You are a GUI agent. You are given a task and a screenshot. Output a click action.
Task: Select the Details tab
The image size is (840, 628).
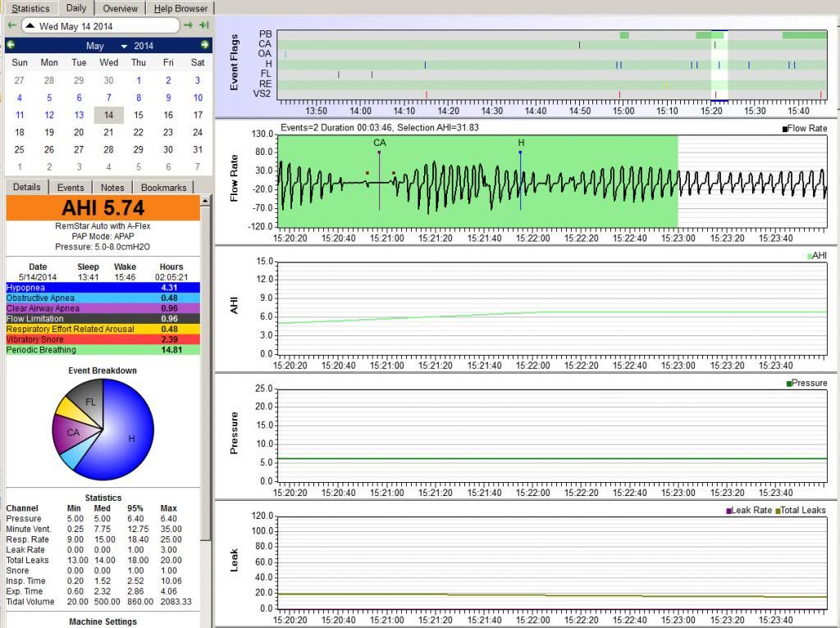coord(27,187)
